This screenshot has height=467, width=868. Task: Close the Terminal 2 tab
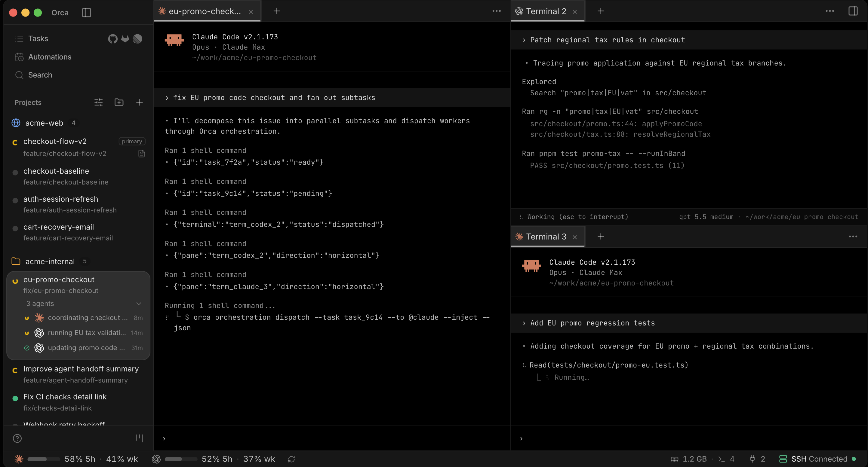(575, 12)
